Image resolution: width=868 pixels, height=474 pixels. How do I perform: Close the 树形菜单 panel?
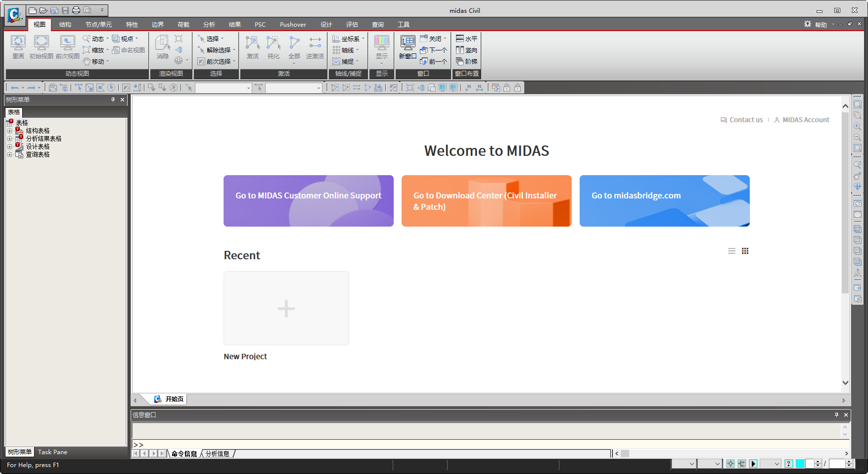pyautogui.click(x=122, y=99)
